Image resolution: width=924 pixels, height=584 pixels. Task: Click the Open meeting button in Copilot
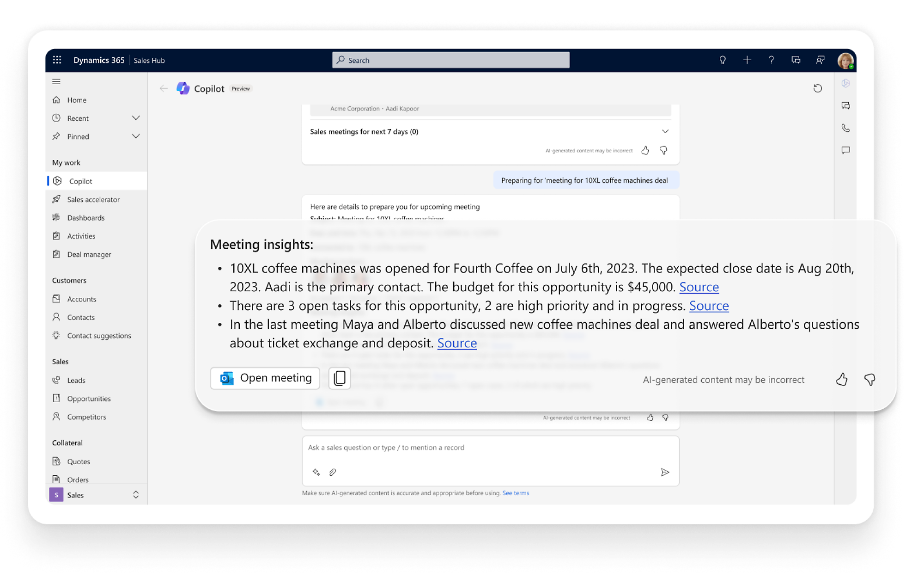[266, 377]
